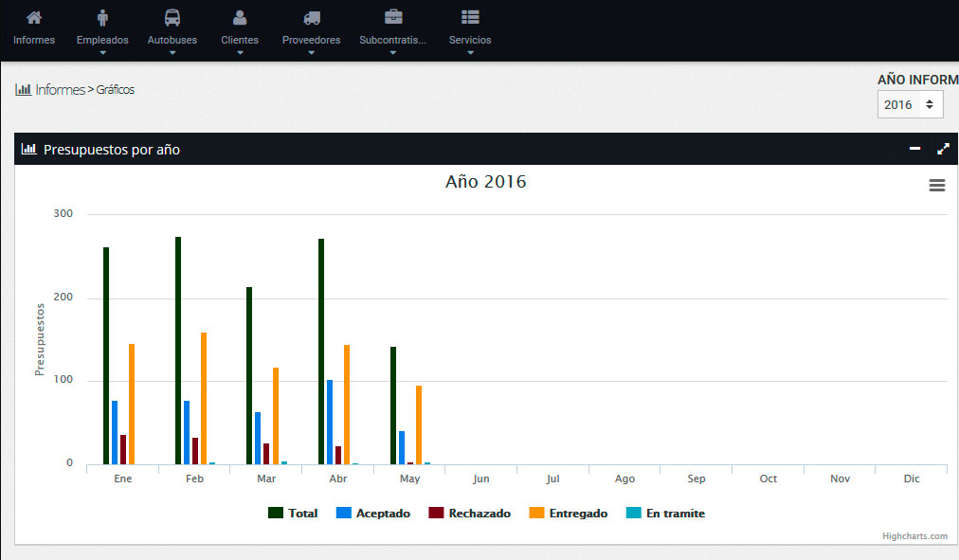Image resolution: width=959 pixels, height=560 pixels.
Task: Click the Proveedores truck icon
Action: click(x=312, y=18)
